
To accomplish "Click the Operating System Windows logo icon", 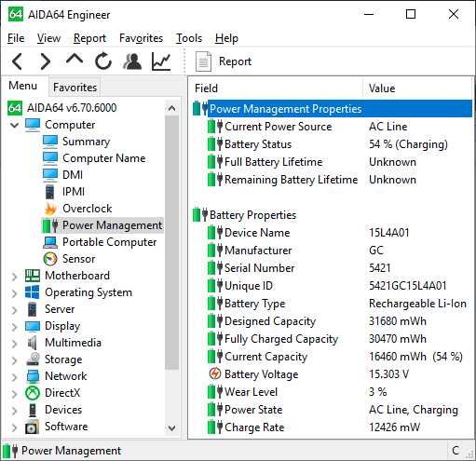I will (x=33, y=292).
